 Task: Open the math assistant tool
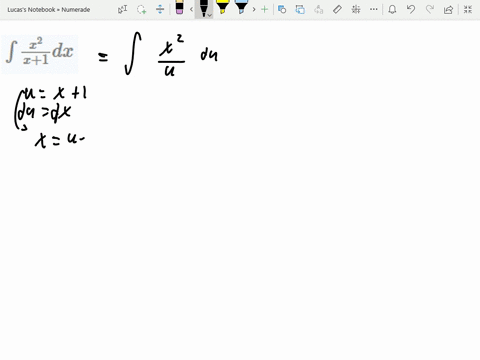pyautogui.click(x=356, y=9)
